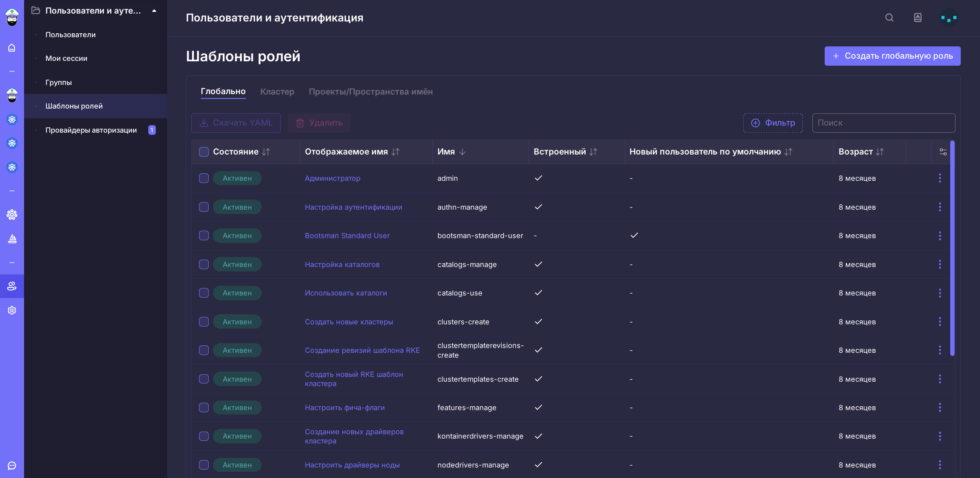Check the bootsman-standard-user row checkbox
This screenshot has height=478, width=980.
[x=204, y=235]
